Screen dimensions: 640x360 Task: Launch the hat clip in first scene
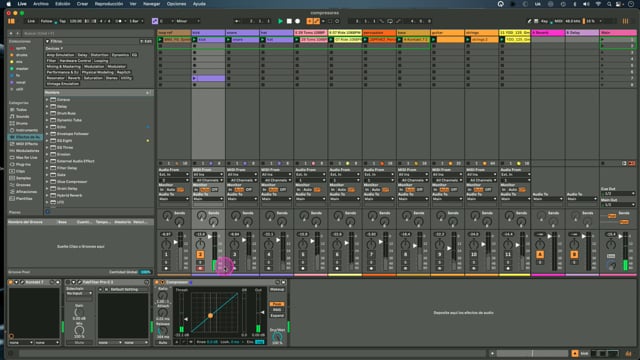coord(263,40)
